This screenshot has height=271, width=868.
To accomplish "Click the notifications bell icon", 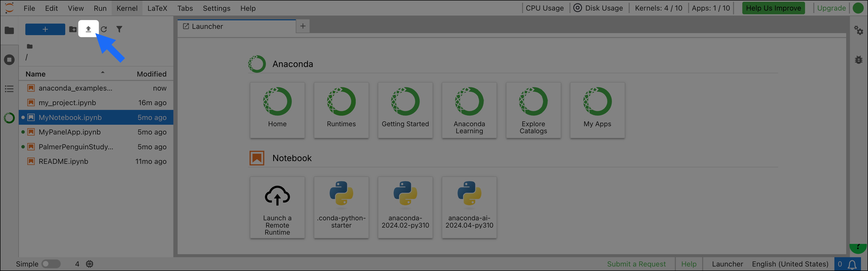I will [852, 264].
